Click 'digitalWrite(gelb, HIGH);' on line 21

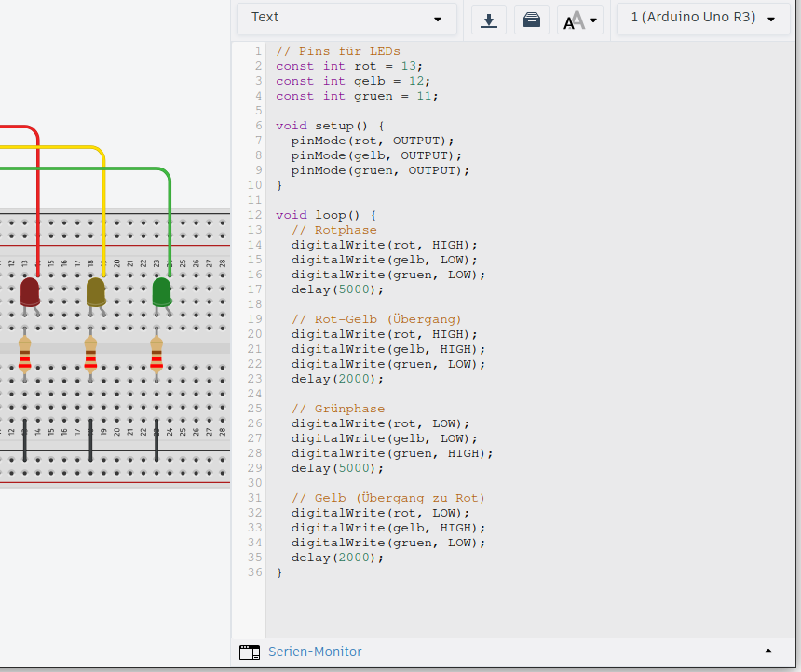pyautogui.click(x=388, y=349)
